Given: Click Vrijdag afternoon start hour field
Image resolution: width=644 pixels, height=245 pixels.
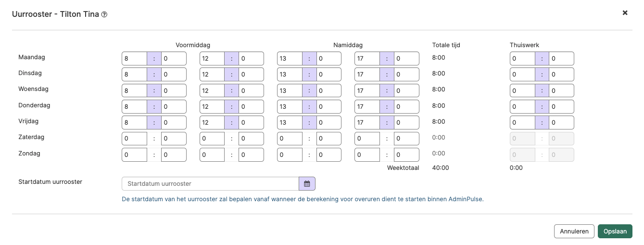Looking at the screenshot, I should pos(290,122).
